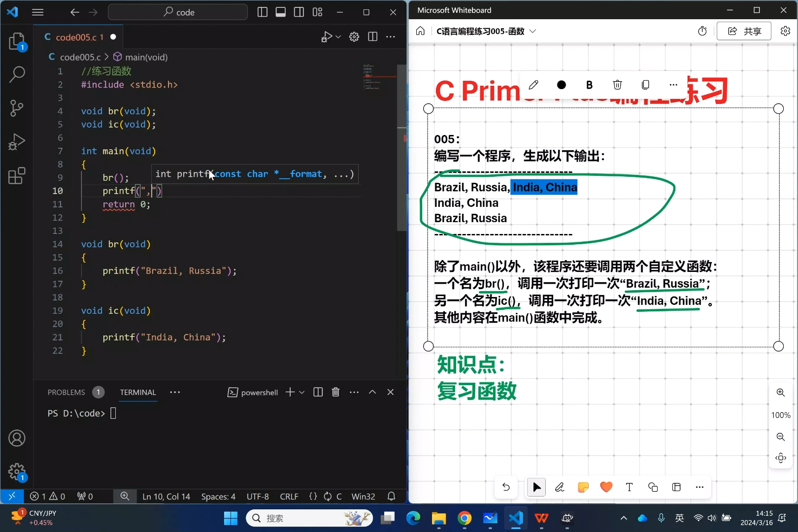Open the editor More Actions menu
This screenshot has width=798, height=532.
point(391,37)
